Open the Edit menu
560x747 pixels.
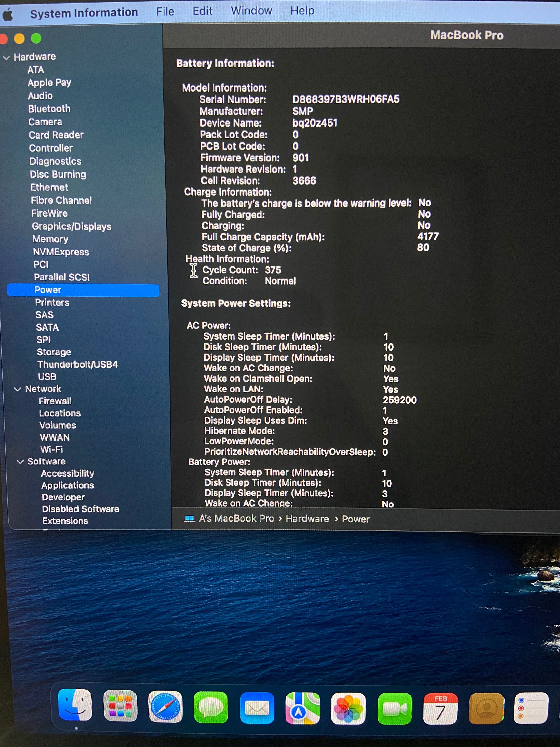(202, 11)
